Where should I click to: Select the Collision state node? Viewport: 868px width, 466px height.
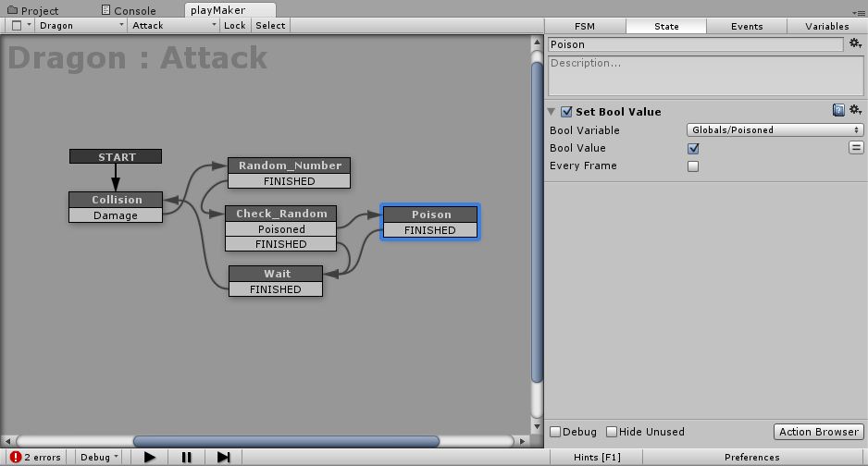click(x=116, y=200)
